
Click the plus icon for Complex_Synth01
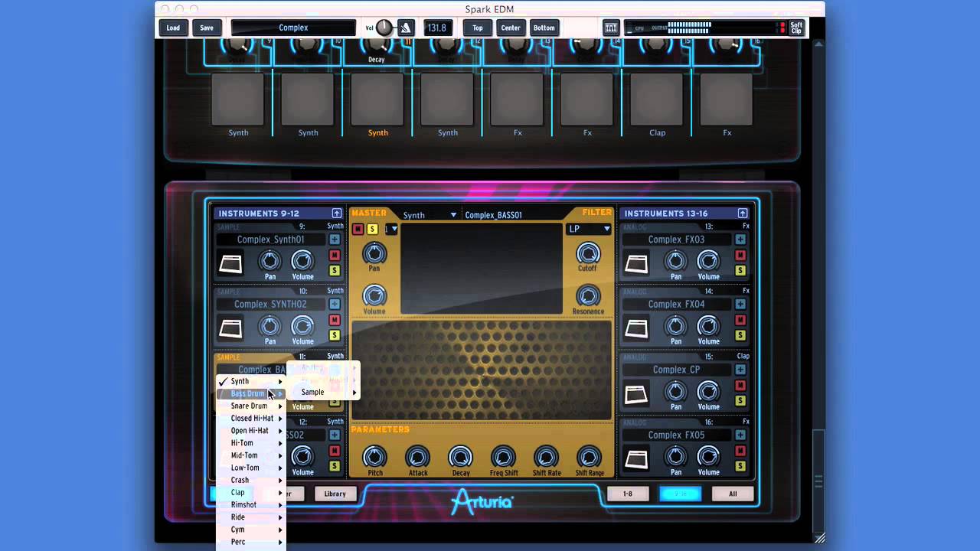coord(335,240)
